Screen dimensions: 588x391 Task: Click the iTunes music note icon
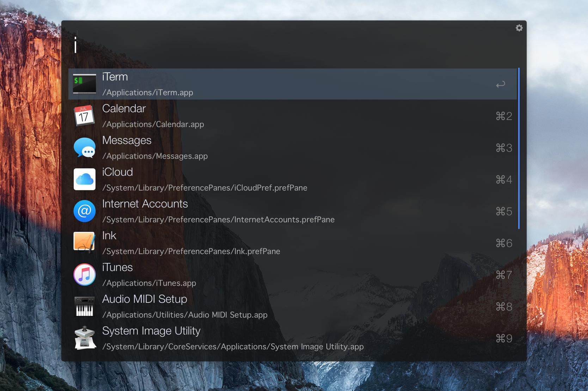pos(85,275)
